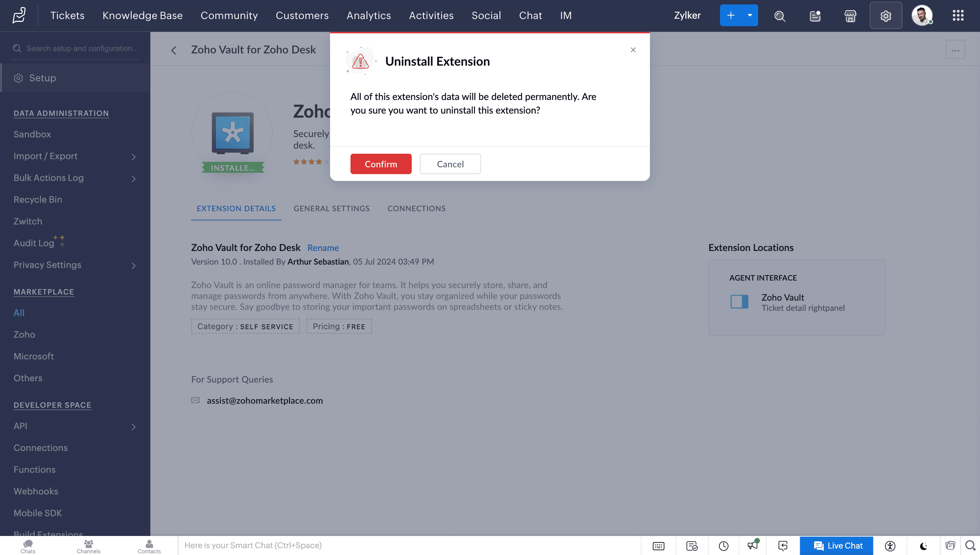Open the user profile avatar
Viewport: 980px width, 555px height.
922,16
